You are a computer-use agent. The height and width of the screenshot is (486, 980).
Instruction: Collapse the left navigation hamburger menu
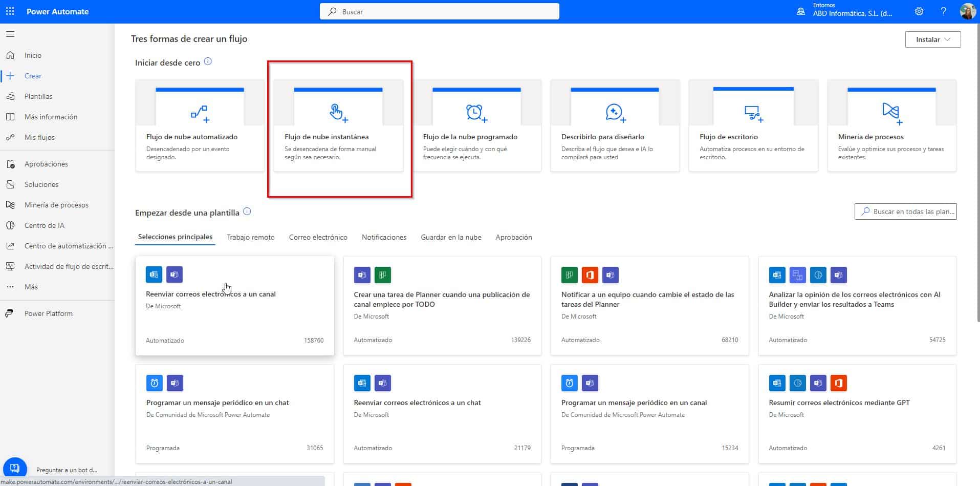tap(10, 34)
